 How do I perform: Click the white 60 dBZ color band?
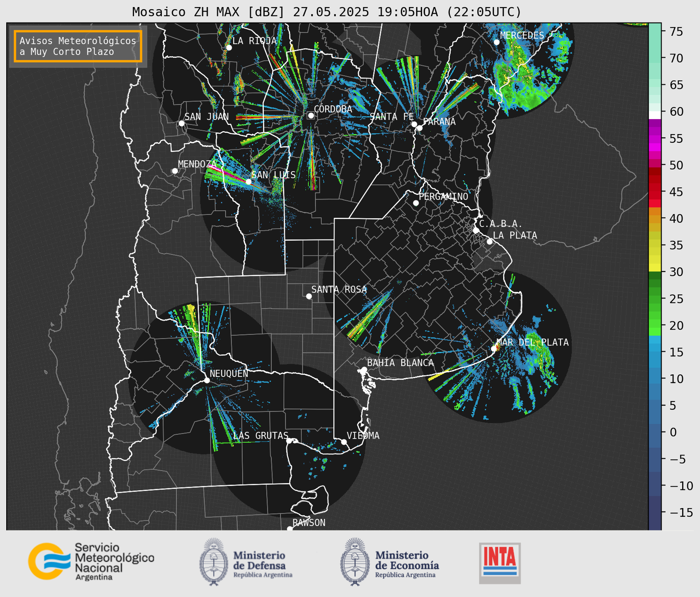pos(654,115)
